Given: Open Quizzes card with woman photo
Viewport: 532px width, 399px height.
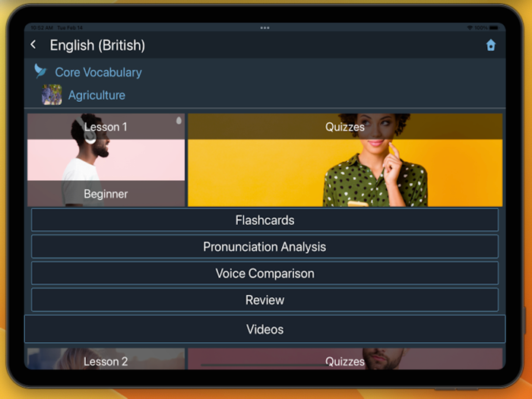Looking at the screenshot, I should pos(345,160).
